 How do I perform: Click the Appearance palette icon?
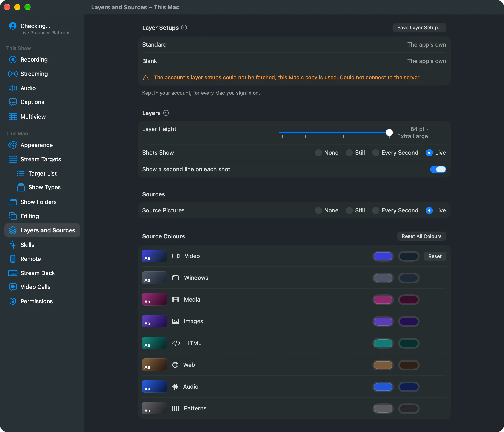tap(13, 145)
